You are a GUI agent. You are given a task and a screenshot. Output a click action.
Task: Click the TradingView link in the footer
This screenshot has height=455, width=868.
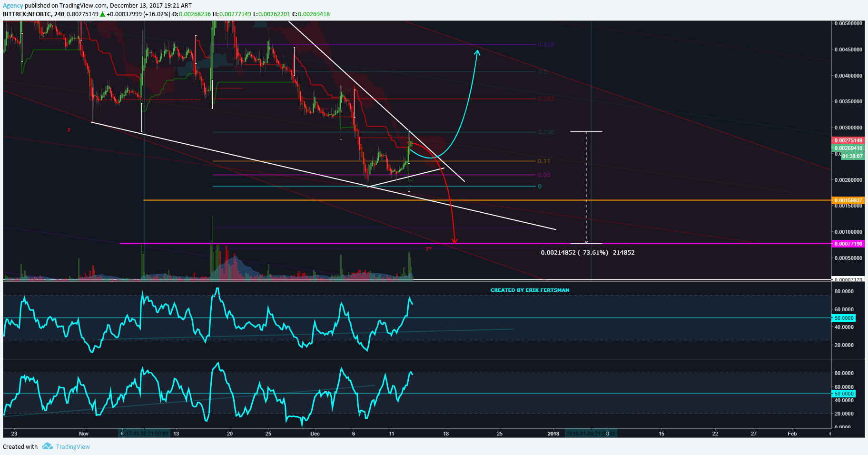click(73, 446)
